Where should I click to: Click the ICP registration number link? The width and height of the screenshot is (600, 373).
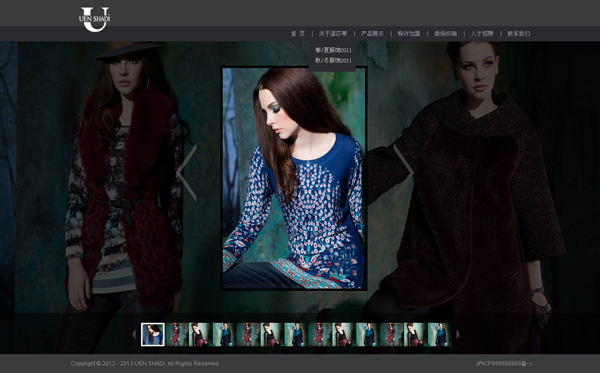[504, 363]
